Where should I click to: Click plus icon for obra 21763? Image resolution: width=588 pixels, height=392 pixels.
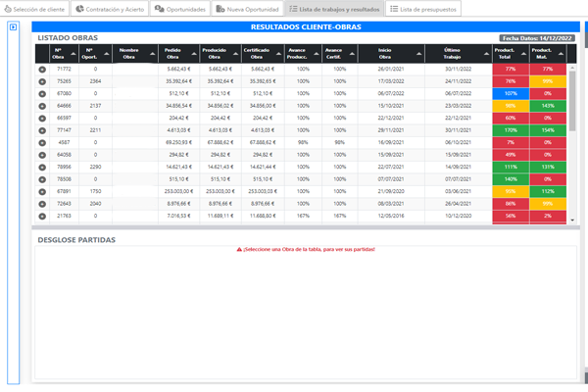(x=42, y=216)
